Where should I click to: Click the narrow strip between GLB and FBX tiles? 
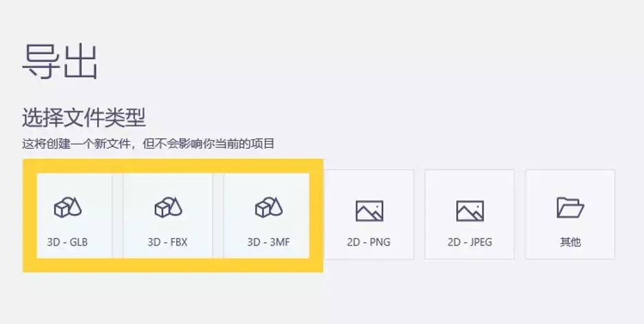[118, 215]
